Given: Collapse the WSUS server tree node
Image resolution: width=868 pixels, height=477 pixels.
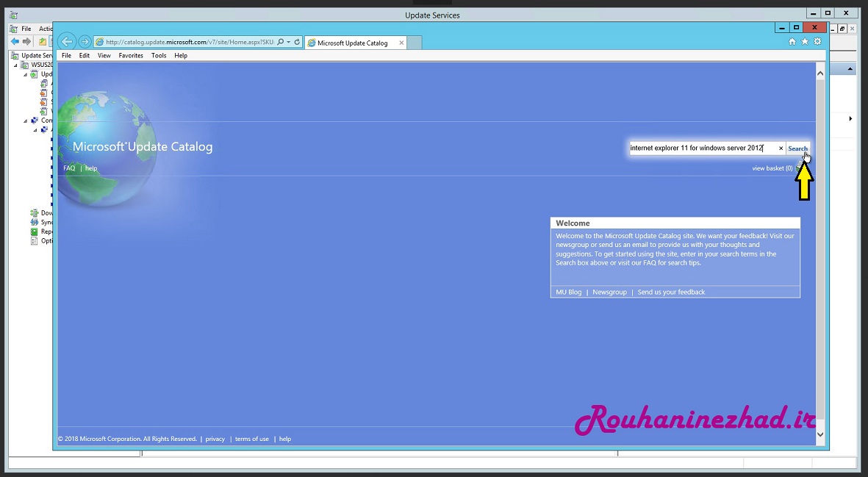Looking at the screenshot, I should [15, 65].
